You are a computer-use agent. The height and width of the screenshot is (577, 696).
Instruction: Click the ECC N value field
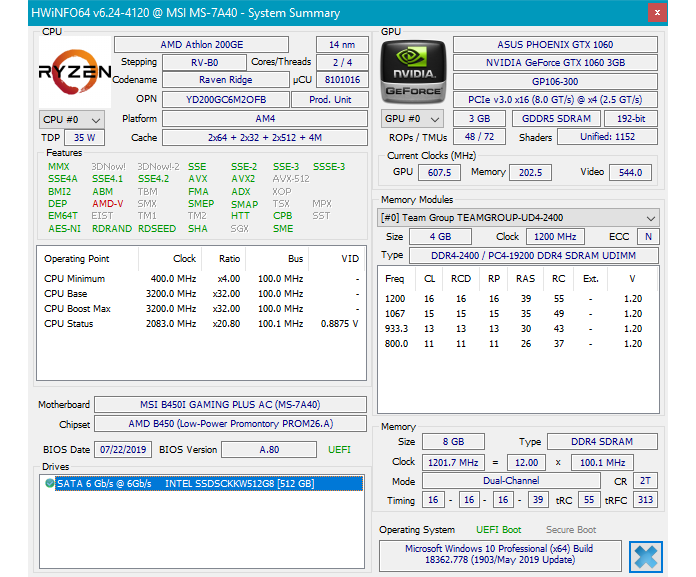(648, 237)
